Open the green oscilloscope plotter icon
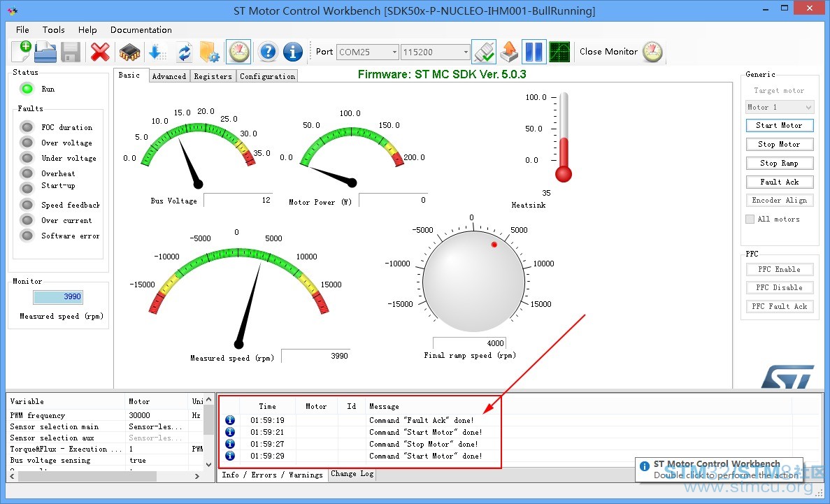Screen dimensions: 830x504 (x=559, y=52)
